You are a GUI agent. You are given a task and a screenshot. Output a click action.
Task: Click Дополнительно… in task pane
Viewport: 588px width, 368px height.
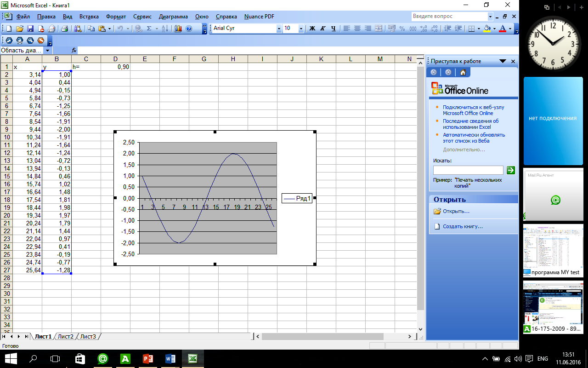[464, 149]
